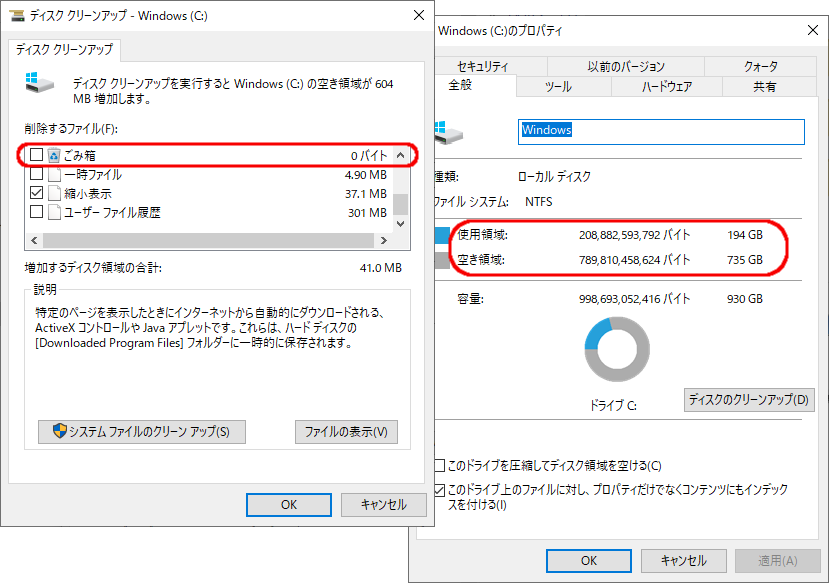
Task: Check the ユーザー ファイル履歴 checkbox
Action: click(37, 212)
